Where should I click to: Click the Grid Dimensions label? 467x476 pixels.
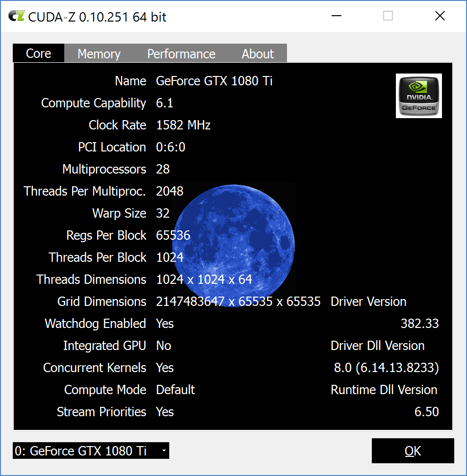pos(102,302)
